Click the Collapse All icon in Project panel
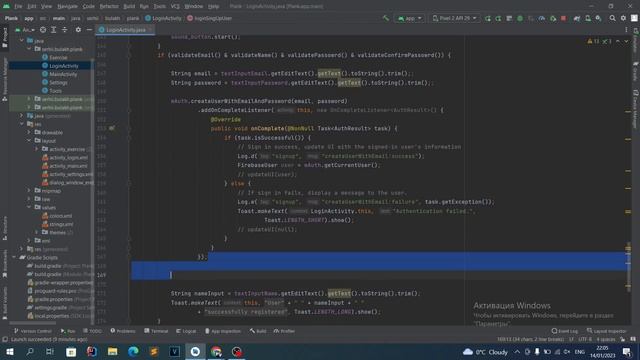This screenshot has width=640, height=360. pyautogui.click(x=64, y=30)
